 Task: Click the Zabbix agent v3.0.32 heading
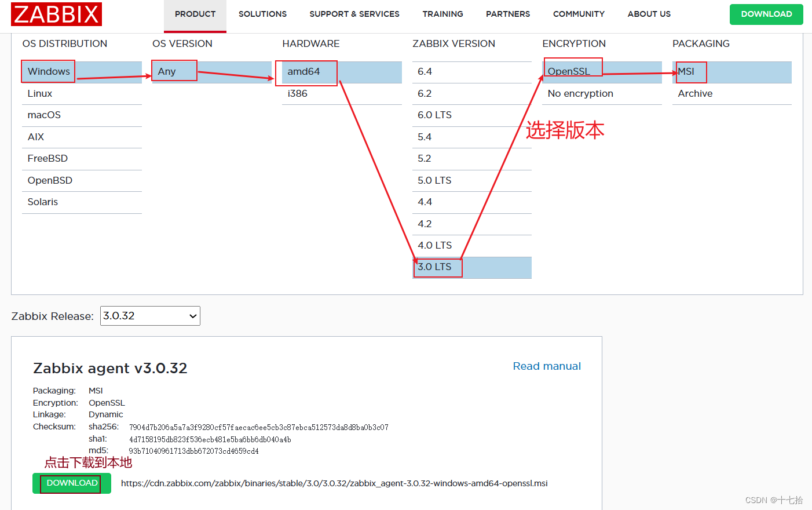[110, 369]
